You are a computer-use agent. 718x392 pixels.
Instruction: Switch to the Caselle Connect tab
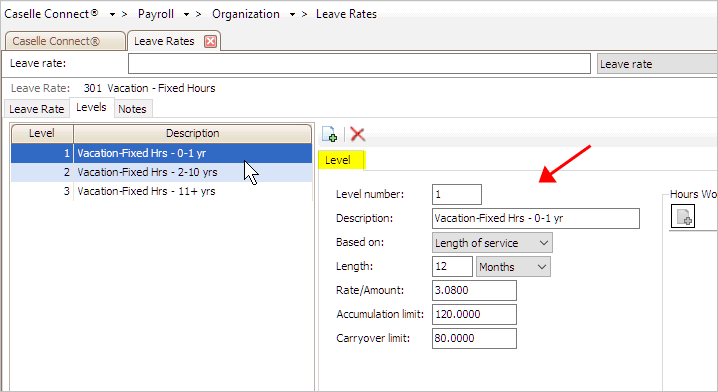(65, 41)
